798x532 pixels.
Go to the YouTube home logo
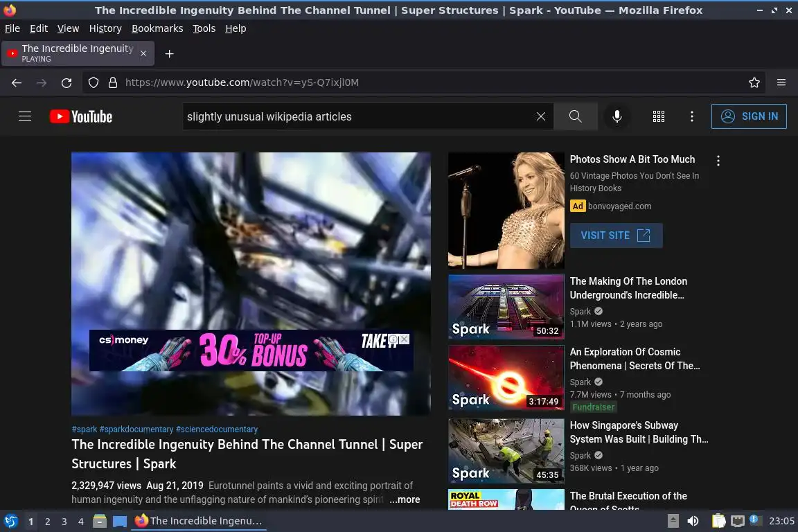(81, 116)
